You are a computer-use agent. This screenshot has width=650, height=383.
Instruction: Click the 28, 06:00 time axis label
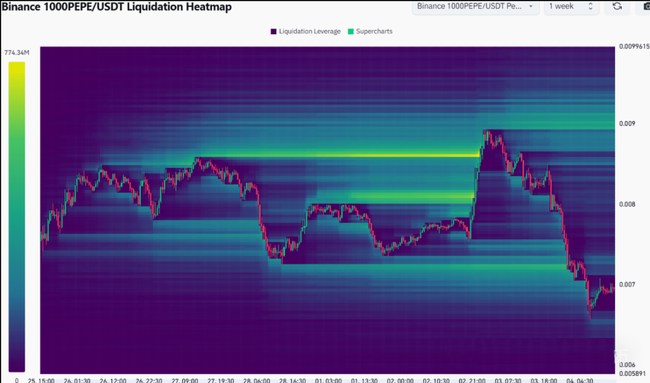click(x=257, y=380)
